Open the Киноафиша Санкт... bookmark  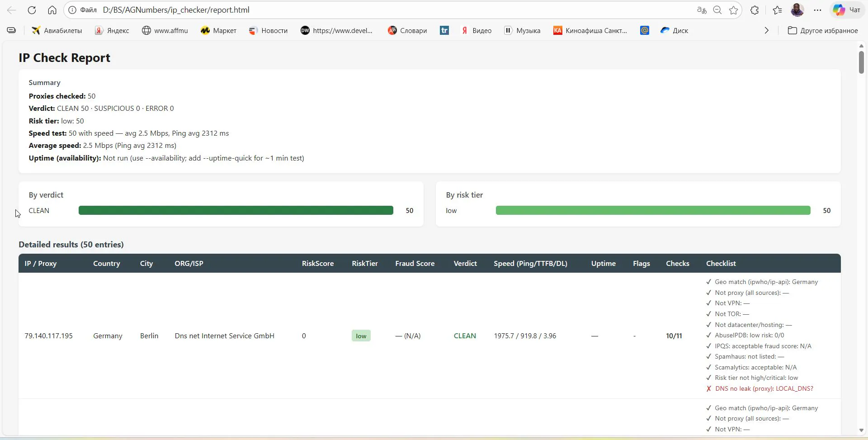tap(590, 30)
